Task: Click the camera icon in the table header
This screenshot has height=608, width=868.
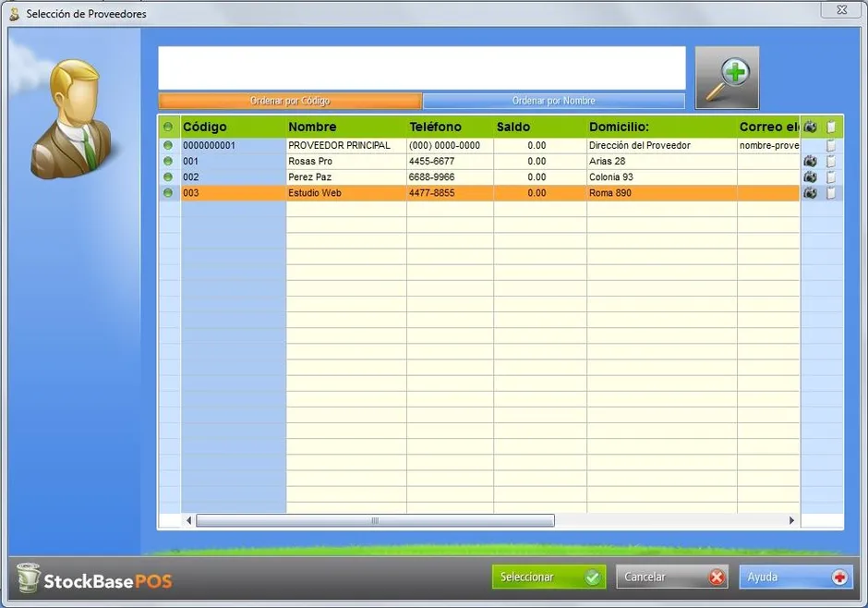Action: [x=811, y=127]
